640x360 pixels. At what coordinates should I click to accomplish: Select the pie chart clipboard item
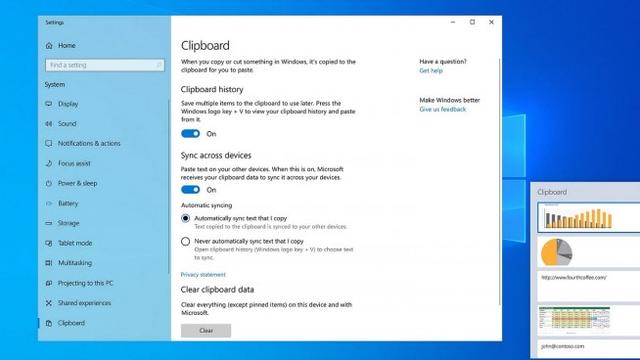589,252
